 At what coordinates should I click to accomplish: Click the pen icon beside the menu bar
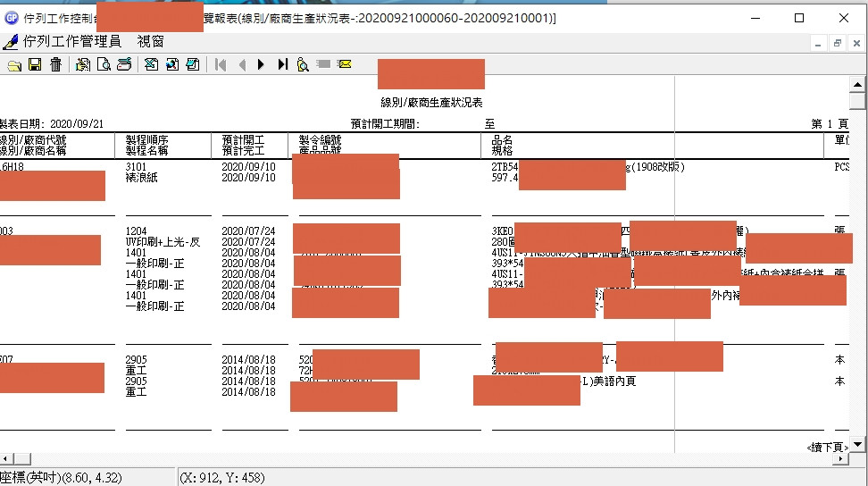(10, 41)
